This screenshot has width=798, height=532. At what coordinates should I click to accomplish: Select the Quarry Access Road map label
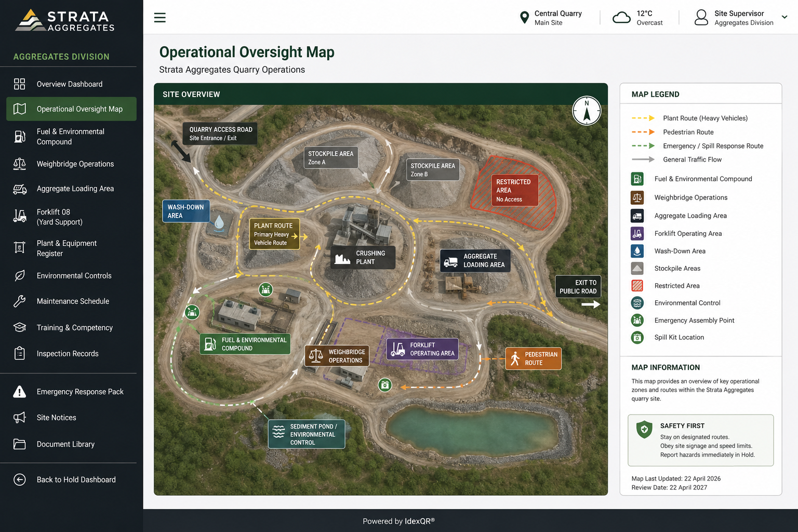(x=220, y=134)
